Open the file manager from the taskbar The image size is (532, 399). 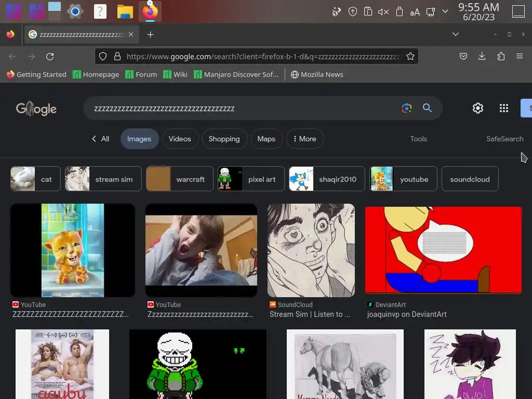(125, 11)
